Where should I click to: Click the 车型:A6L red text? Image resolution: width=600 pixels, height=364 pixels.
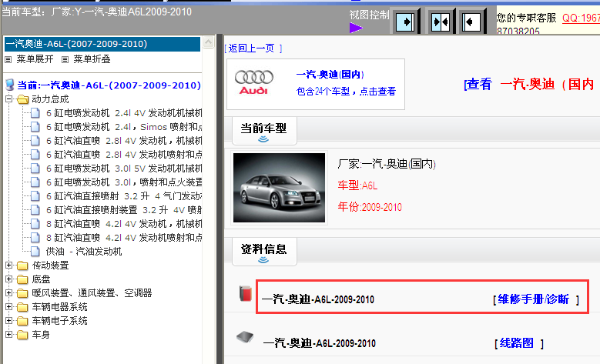[357, 185]
